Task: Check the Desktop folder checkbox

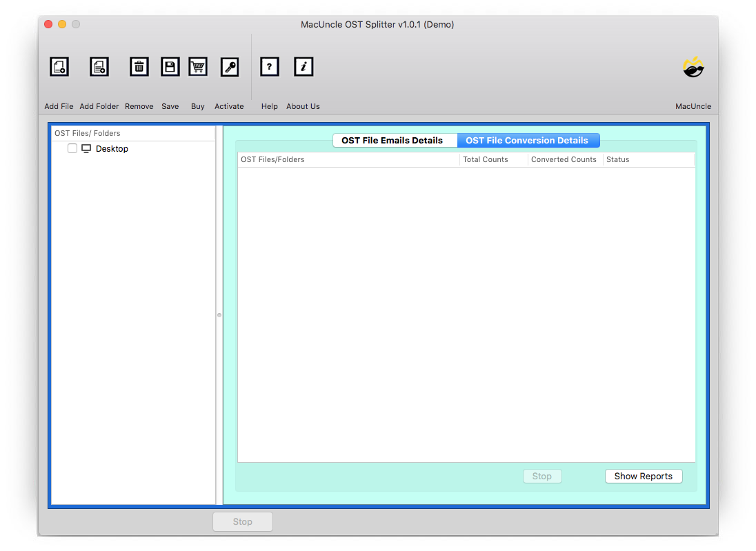Action: pyautogui.click(x=72, y=149)
